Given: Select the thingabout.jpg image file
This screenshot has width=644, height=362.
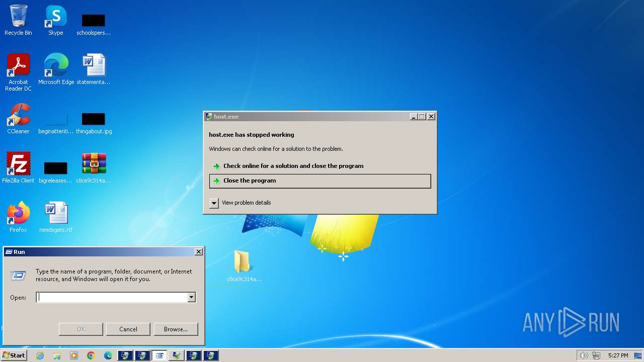Looking at the screenshot, I should (94, 123).
